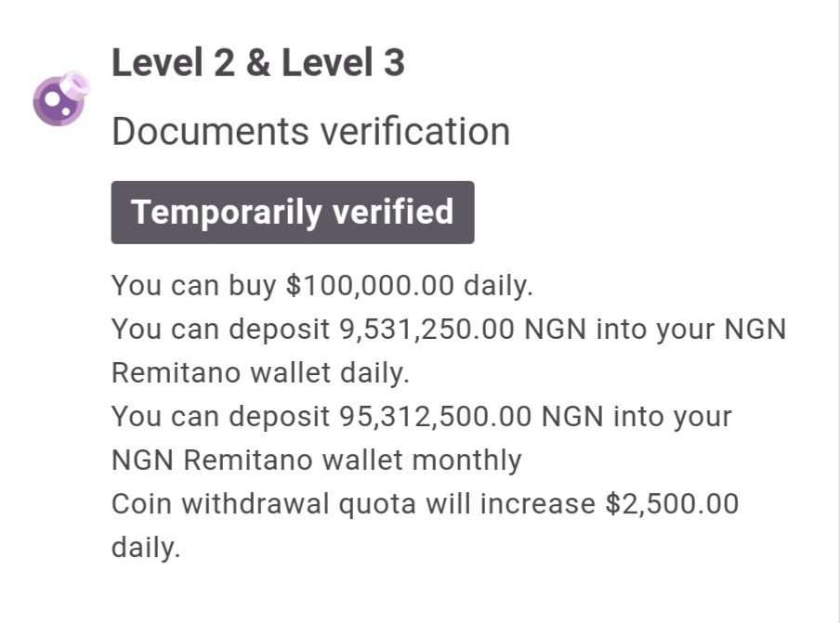This screenshot has width=840, height=623.
Task: Click the purple potion level icon
Action: point(59,98)
